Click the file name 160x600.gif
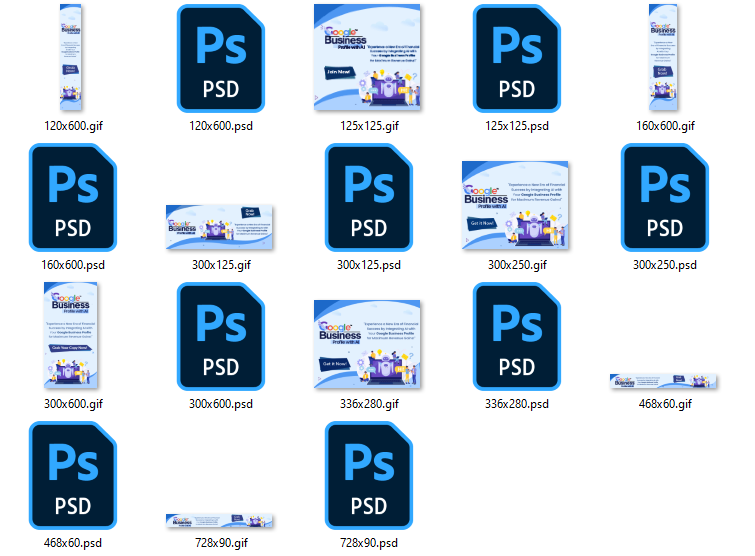Image resolution: width=755 pixels, height=556 pixels. (665, 126)
